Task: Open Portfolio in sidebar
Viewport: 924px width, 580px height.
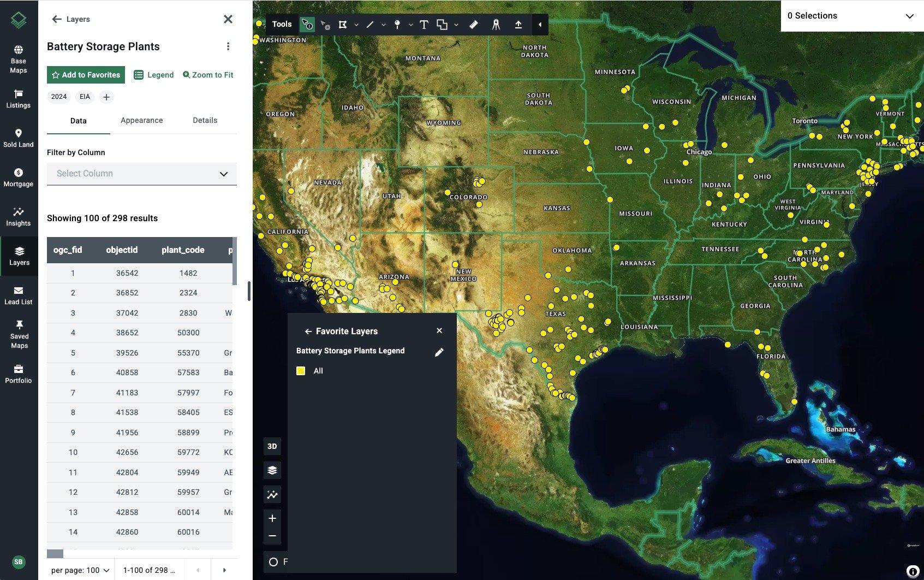Action: pos(19,374)
